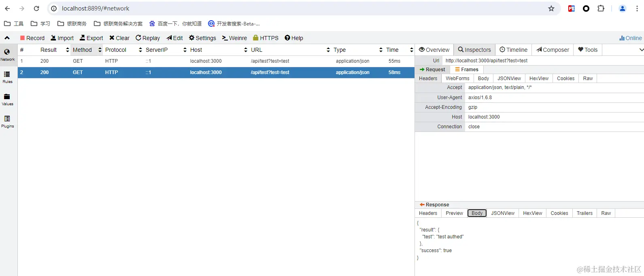Open the 开发者搜索 bookmark

coord(234,23)
